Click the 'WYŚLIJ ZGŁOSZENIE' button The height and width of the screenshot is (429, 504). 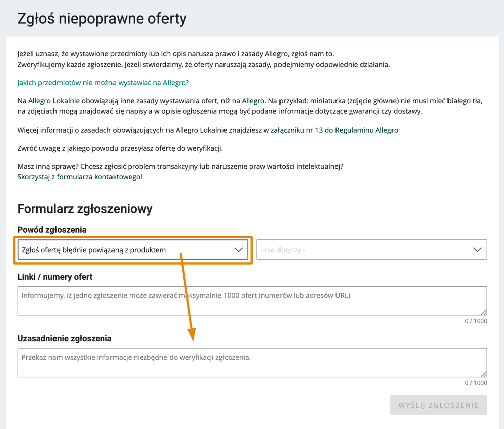[439, 405]
